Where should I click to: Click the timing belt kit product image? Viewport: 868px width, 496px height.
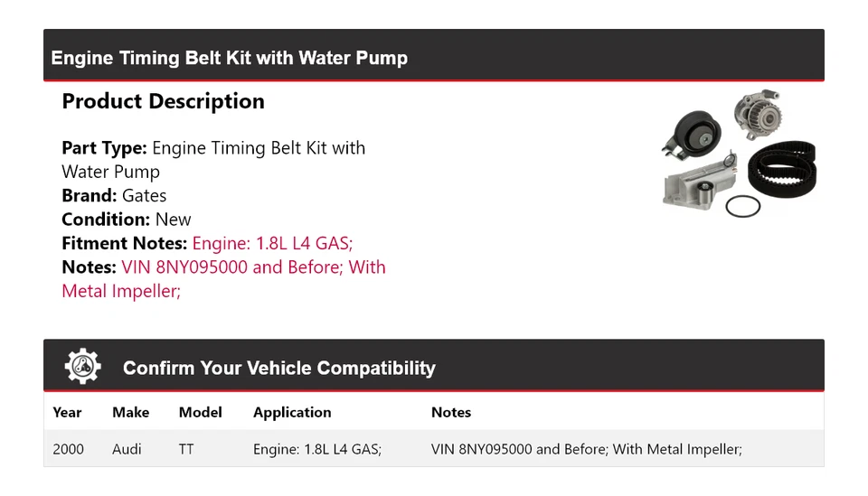coord(740,154)
